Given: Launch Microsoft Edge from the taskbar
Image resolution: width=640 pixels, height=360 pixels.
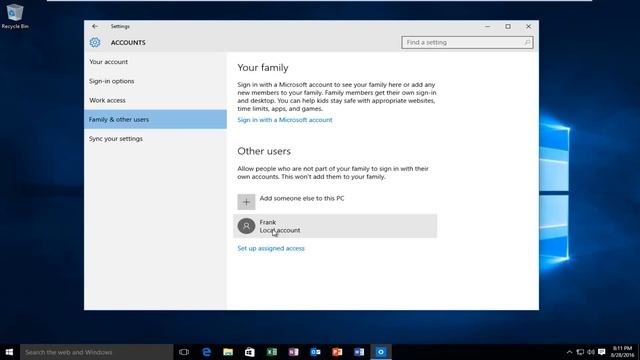Looking at the screenshot, I should [207, 352].
